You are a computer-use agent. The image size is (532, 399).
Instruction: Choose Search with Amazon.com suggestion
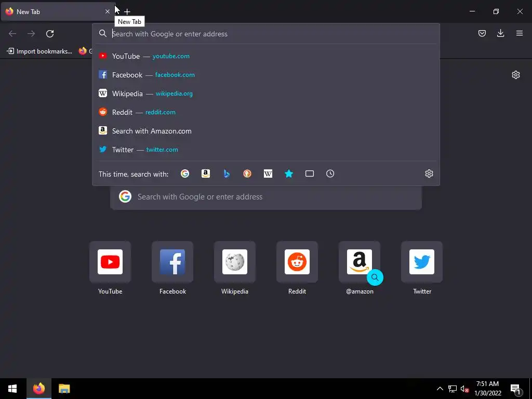pos(266,131)
